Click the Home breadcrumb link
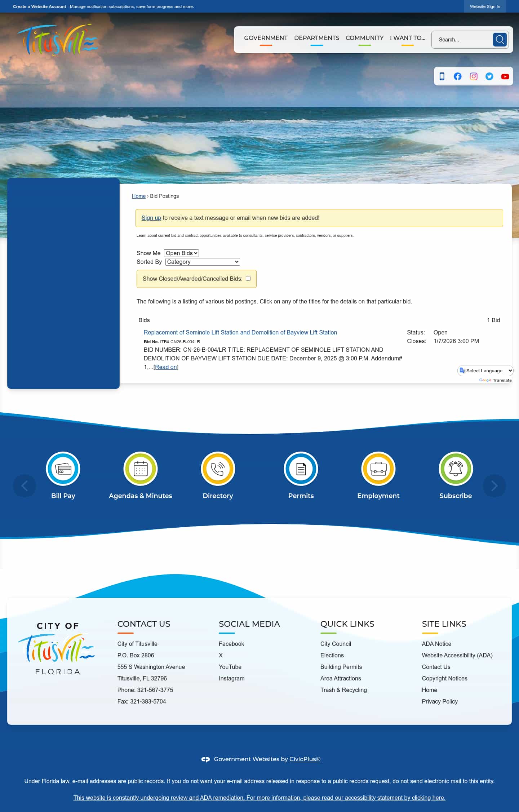 click(x=139, y=196)
